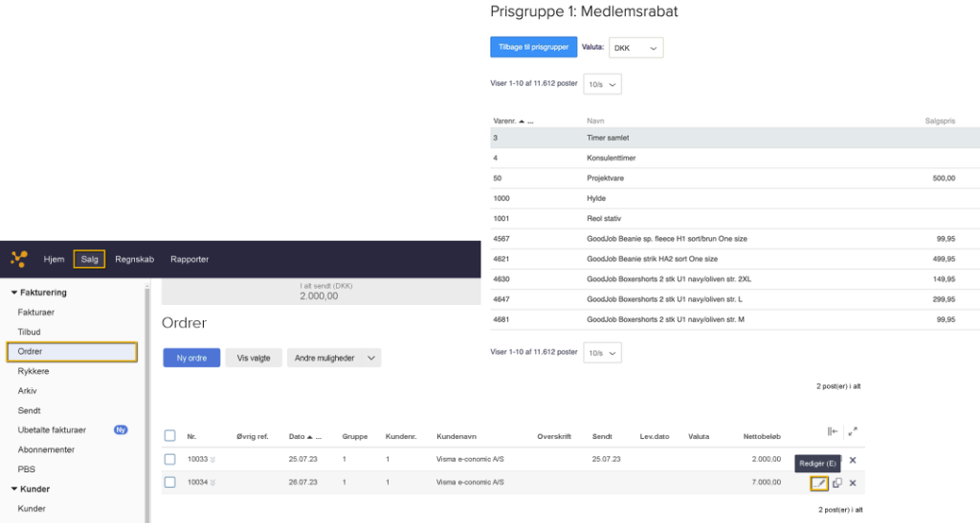Image resolution: width=980 pixels, height=523 pixels.
Task: Toggle the select-all orders checkbox
Action: pyautogui.click(x=169, y=436)
